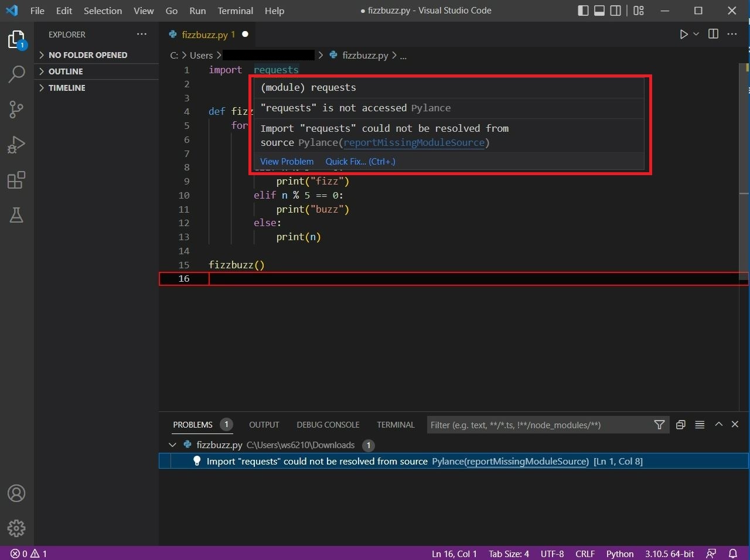Open run button dropdown arrow
The width and height of the screenshot is (750, 560).
click(x=696, y=34)
